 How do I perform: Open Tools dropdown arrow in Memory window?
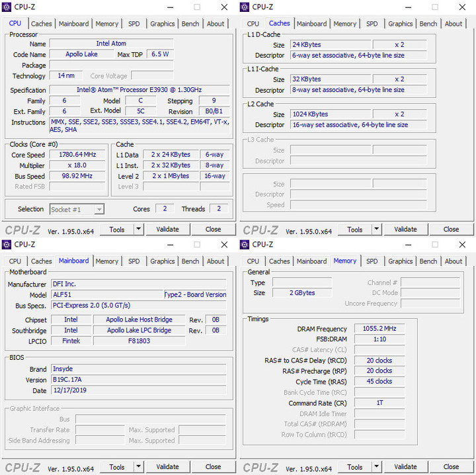pos(376,467)
